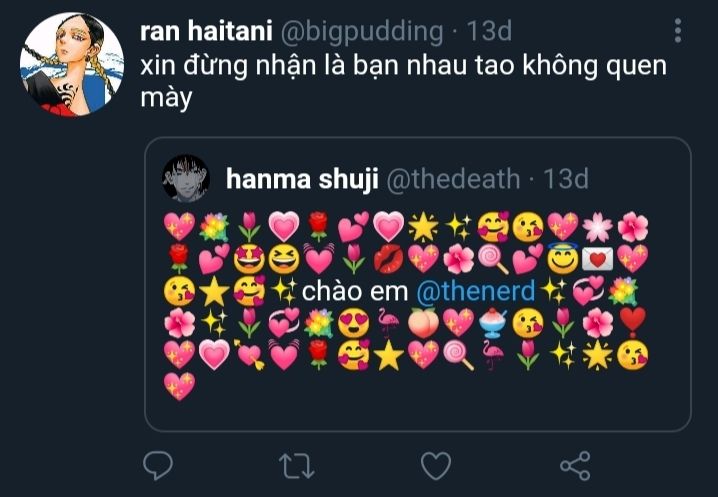The image size is (718, 497).
Task: Open quoted tweet at 'chào em' text
Action: coord(354,291)
